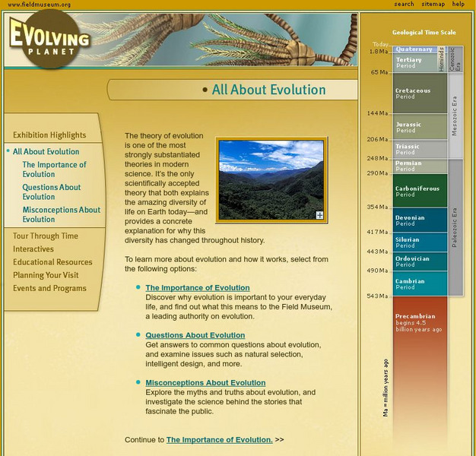The width and height of the screenshot is (476, 456).
Task: Select the Permian Period block
Action: pos(420,166)
